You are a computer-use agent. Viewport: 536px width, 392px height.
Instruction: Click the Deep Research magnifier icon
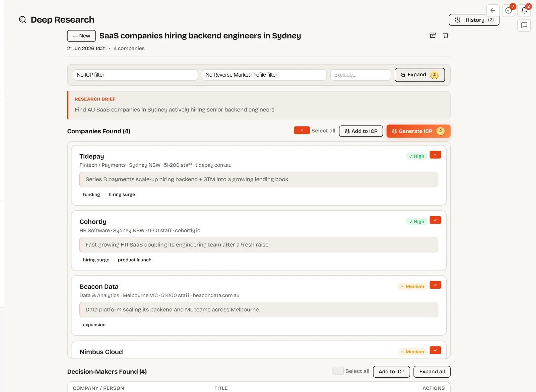(x=23, y=20)
